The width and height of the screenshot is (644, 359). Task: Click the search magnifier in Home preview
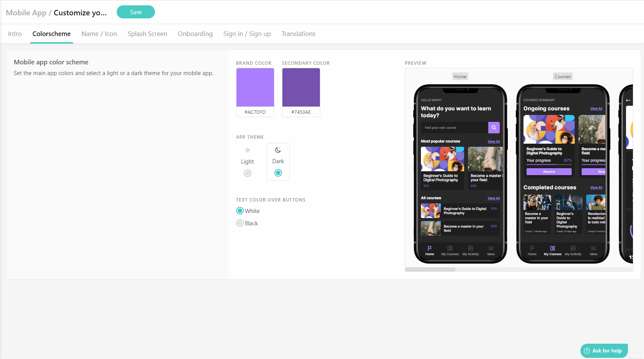pyautogui.click(x=494, y=128)
